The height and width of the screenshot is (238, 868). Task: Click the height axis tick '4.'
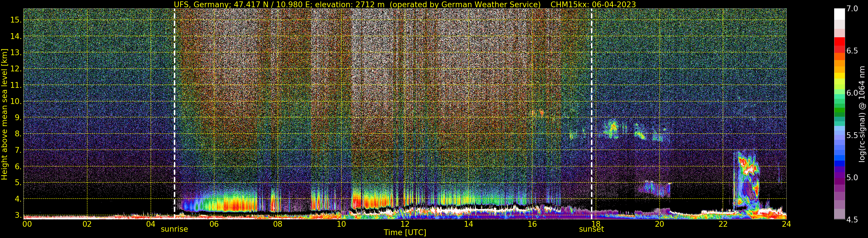(18, 199)
